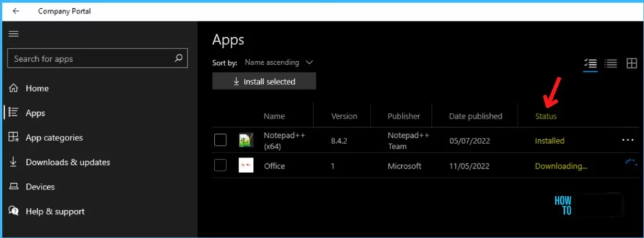644x238 pixels.
Task: Select Apps in the sidebar
Action: point(35,113)
